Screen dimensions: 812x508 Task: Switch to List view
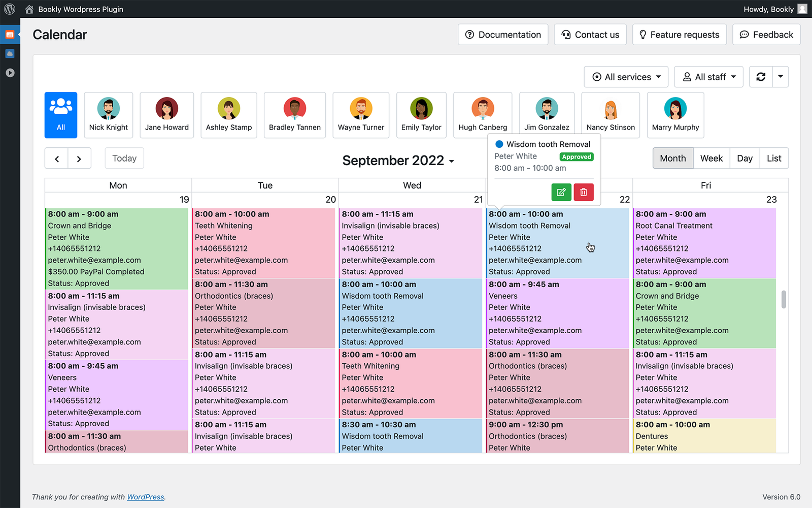[x=773, y=158]
